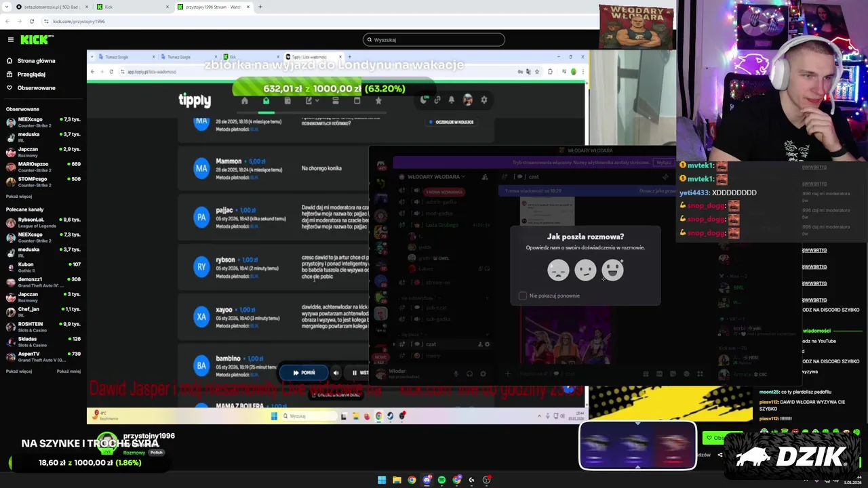Click the Pomiń skip button

click(x=304, y=373)
